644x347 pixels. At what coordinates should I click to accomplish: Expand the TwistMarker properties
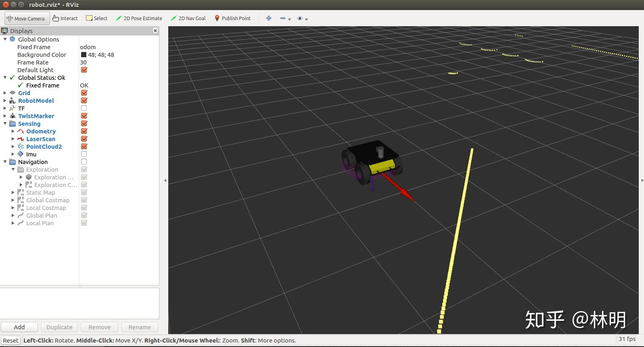tap(5, 116)
